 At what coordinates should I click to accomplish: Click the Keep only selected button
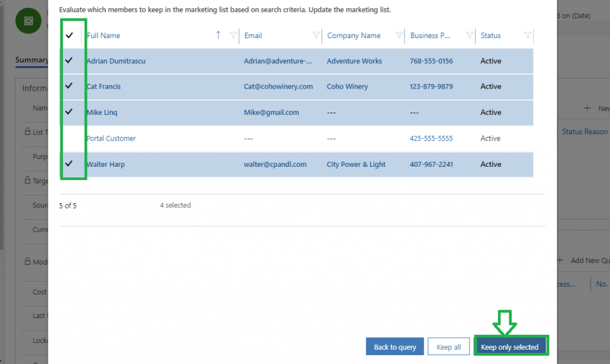pos(511,346)
